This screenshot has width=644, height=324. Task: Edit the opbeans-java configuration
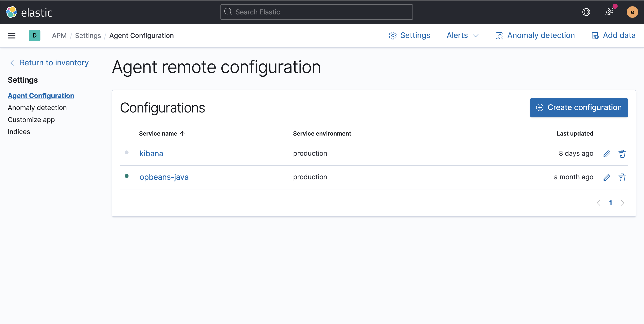607,177
